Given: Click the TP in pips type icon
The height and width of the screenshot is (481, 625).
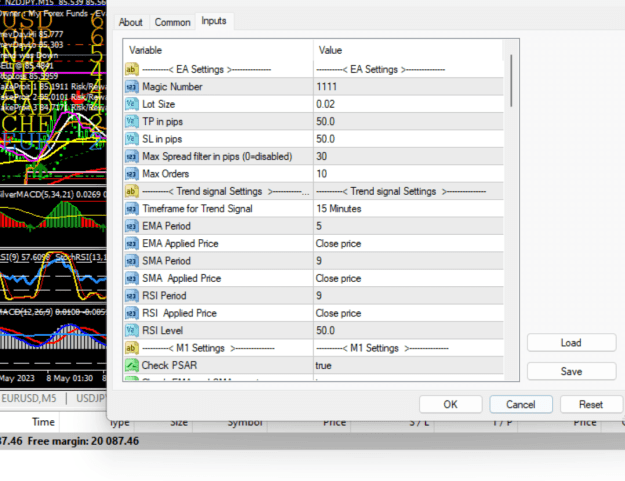Looking at the screenshot, I should pos(132,122).
